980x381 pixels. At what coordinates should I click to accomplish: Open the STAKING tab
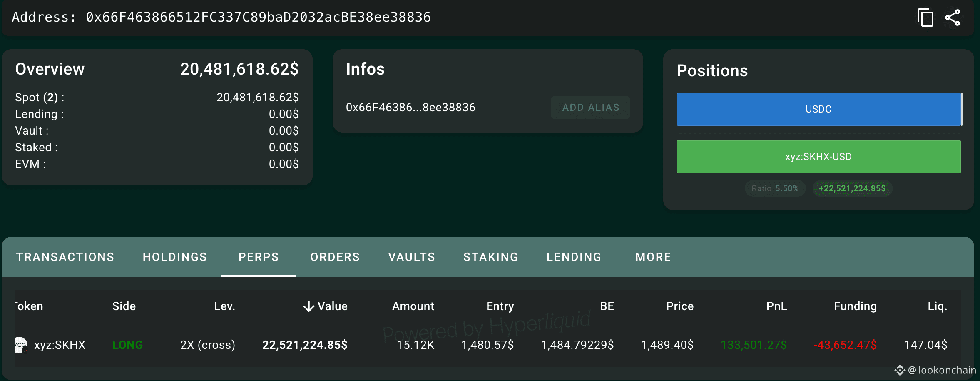[x=491, y=257]
